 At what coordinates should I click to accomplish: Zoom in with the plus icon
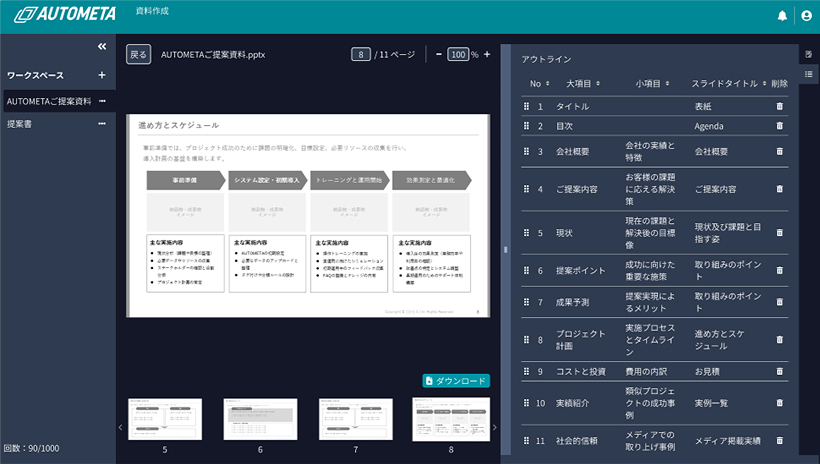click(x=487, y=55)
